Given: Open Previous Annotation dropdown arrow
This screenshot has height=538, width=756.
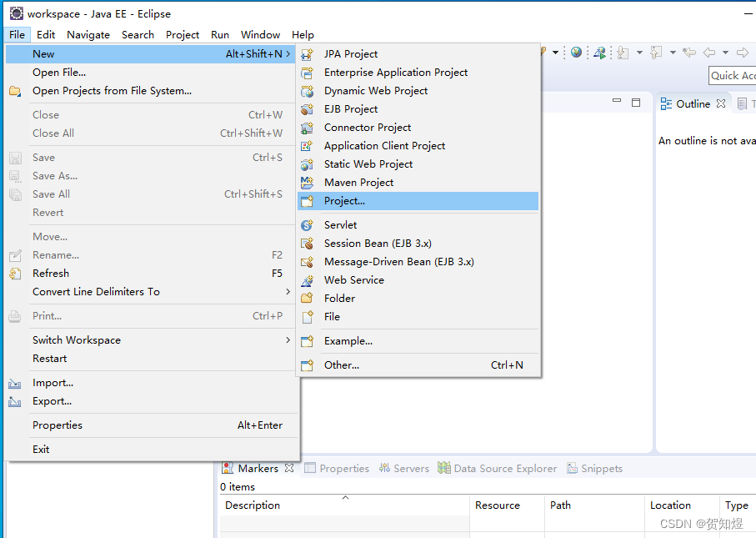Looking at the screenshot, I should point(673,52).
